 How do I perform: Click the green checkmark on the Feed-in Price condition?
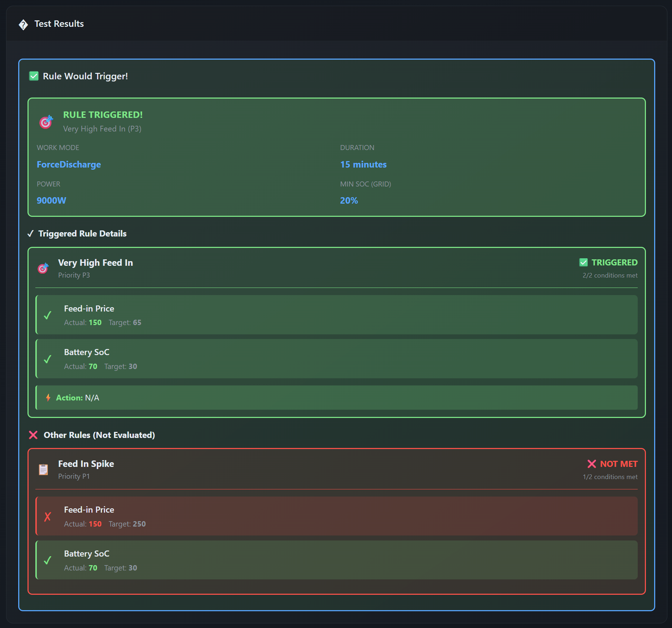pyautogui.click(x=47, y=316)
